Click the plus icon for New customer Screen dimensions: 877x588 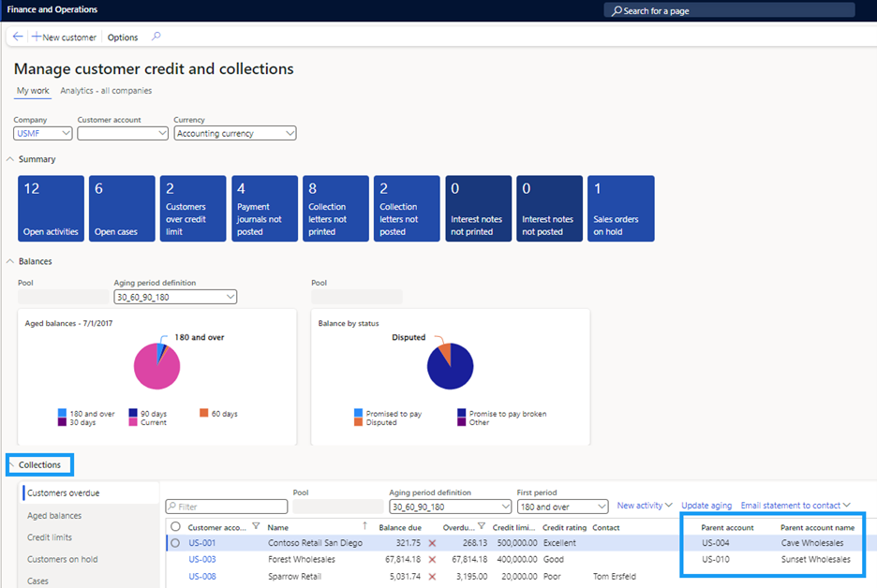click(x=37, y=37)
